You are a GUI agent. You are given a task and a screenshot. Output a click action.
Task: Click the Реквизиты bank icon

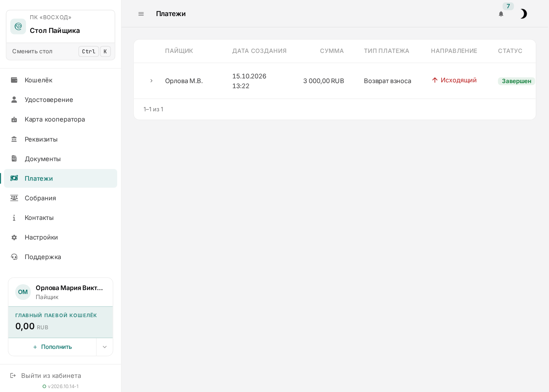(14, 139)
